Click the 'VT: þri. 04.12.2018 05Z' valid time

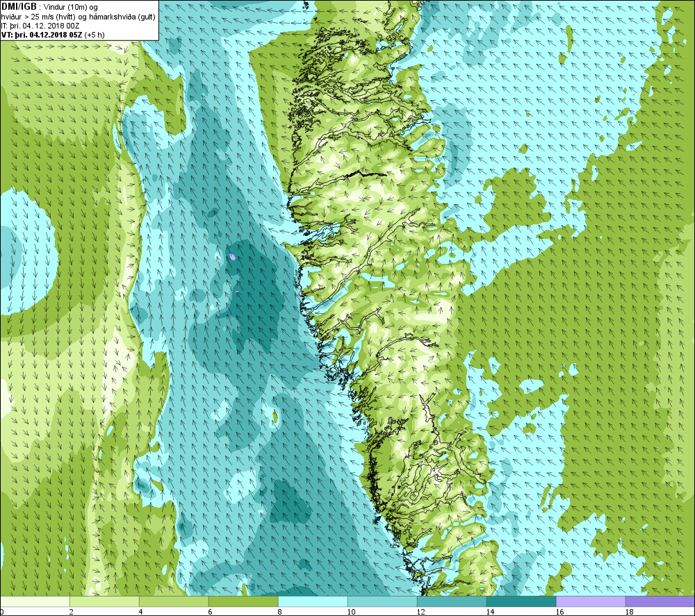tap(42, 35)
